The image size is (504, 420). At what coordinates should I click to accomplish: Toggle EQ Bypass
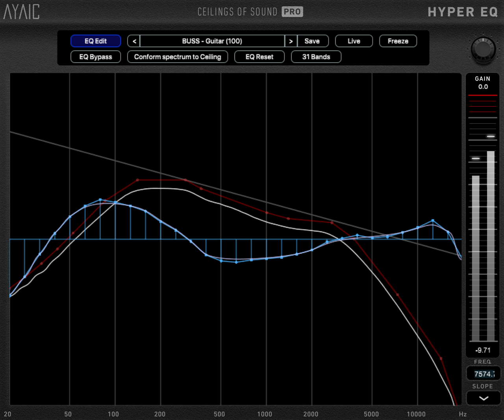click(96, 57)
